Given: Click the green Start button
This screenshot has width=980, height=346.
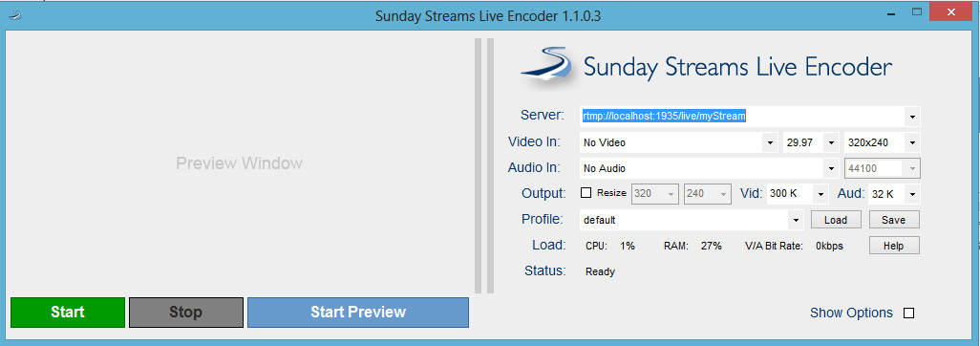Looking at the screenshot, I should pyautogui.click(x=68, y=313).
